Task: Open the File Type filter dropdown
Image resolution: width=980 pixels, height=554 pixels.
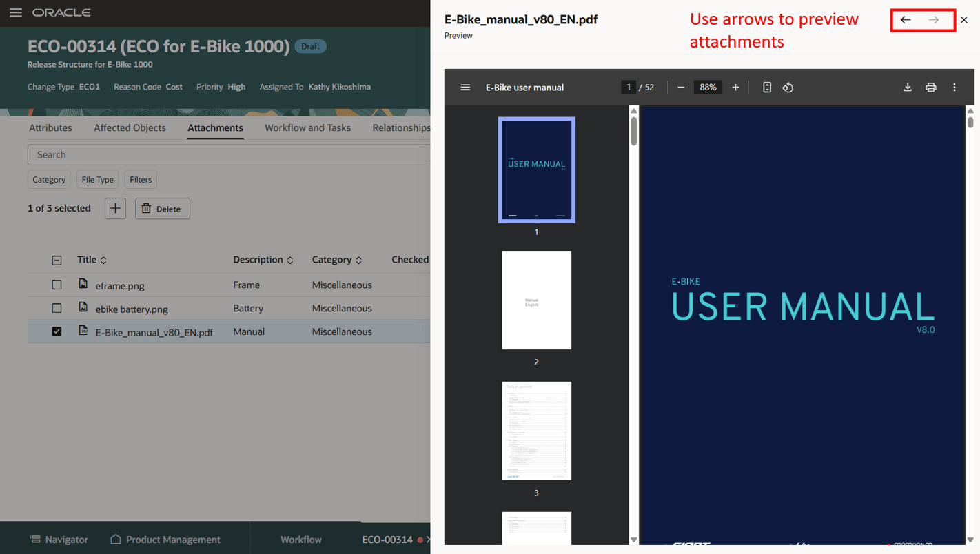Action: pos(98,180)
